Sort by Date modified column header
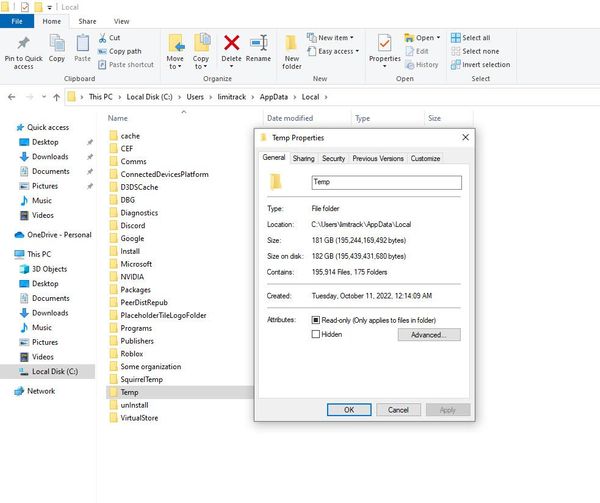This screenshot has width=600, height=503. tap(290, 118)
